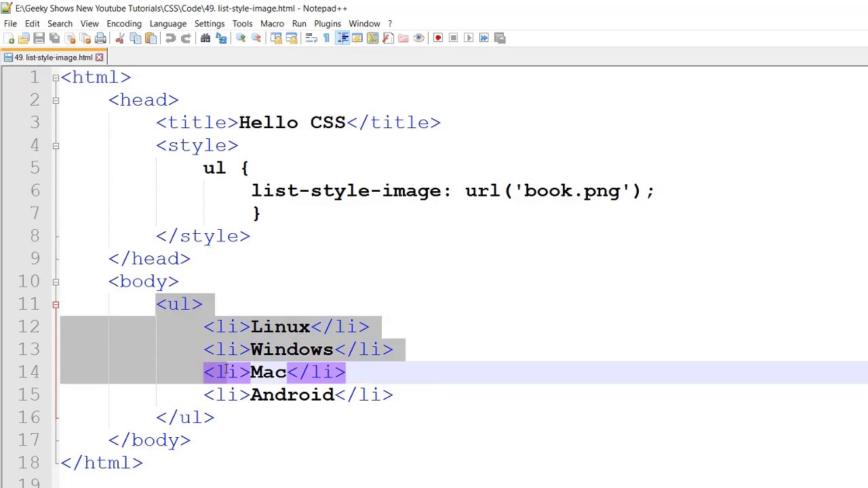Click the Copy toolbar icon
This screenshot has width=868, height=488.
[x=136, y=38]
